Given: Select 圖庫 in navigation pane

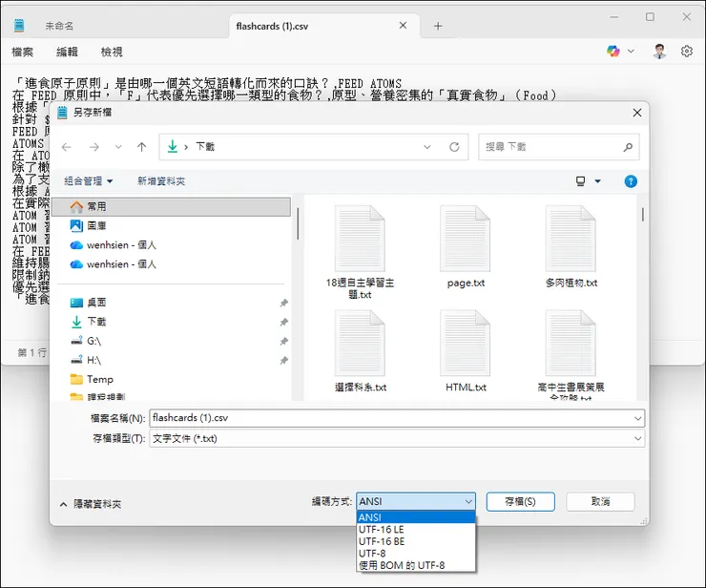Looking at the screenshot, I should point(171,225).
